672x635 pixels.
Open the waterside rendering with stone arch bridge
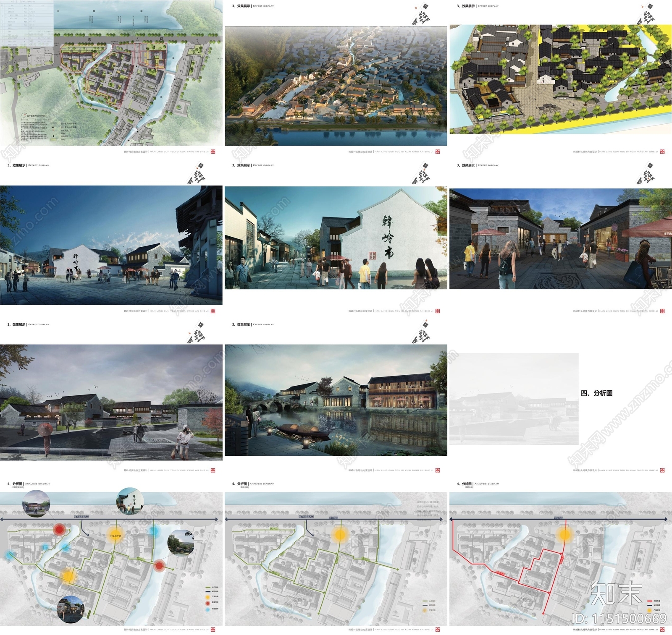tap(336, 400)
